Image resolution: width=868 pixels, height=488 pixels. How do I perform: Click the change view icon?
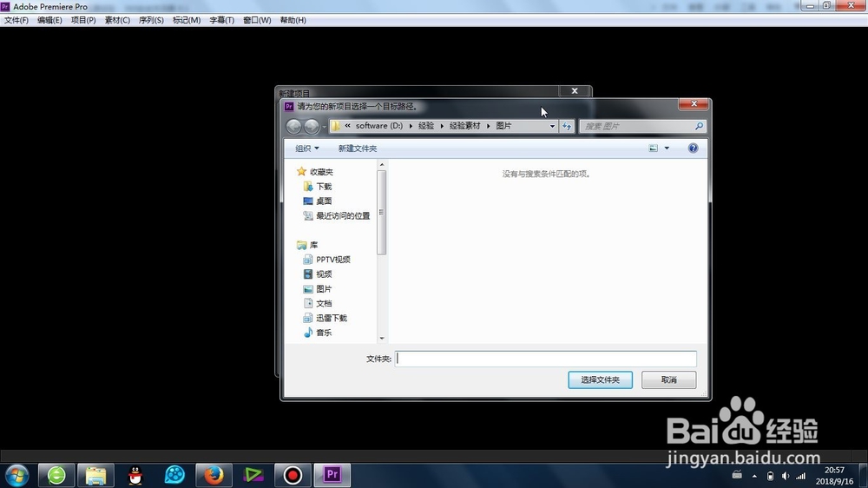click(x=654, y=148)
